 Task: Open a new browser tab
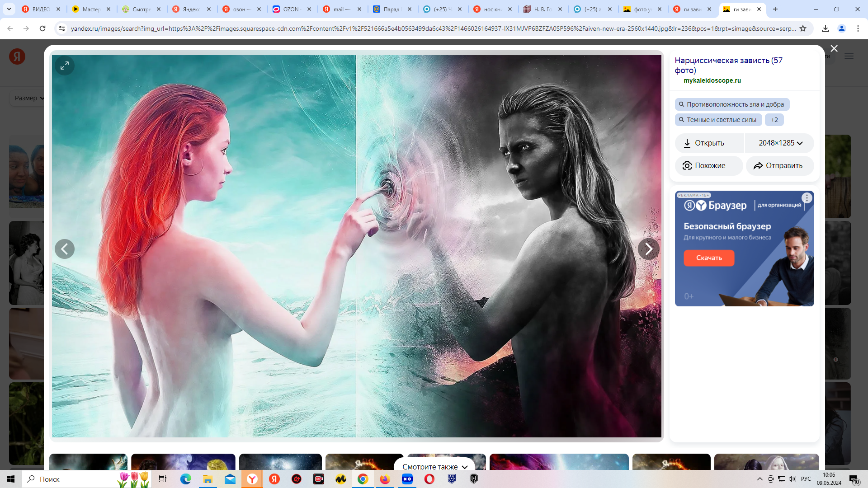coord(775,9)
